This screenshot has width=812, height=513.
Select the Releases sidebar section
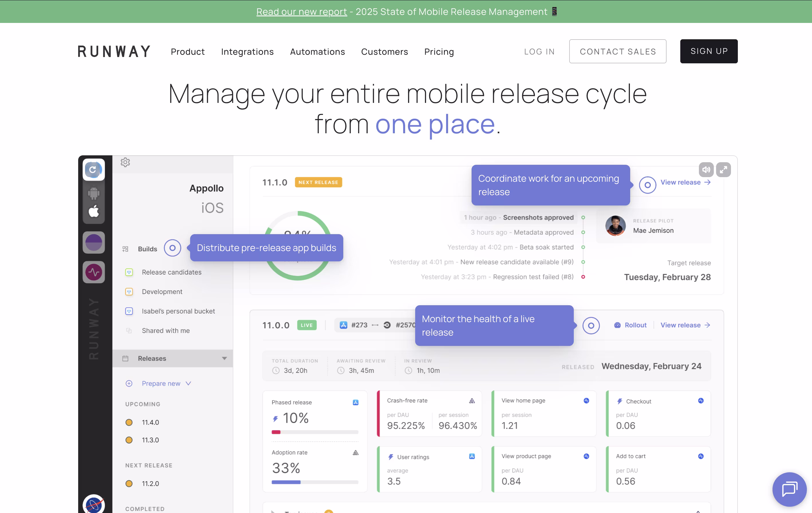pyautogui.click(x=172, y=359)
